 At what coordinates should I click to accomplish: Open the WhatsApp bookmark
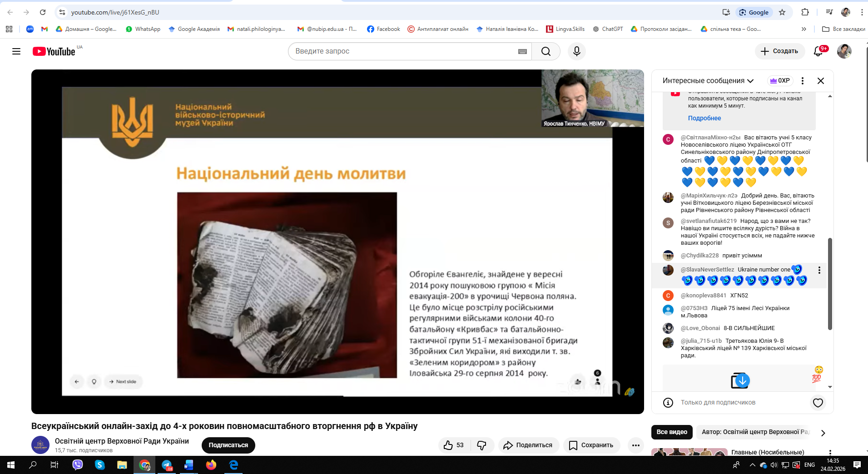pos(143,29)
